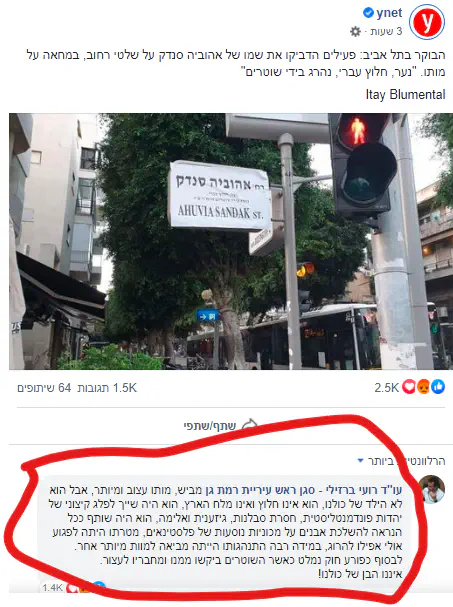Open the ynet page name link

[x=389, y=13]
